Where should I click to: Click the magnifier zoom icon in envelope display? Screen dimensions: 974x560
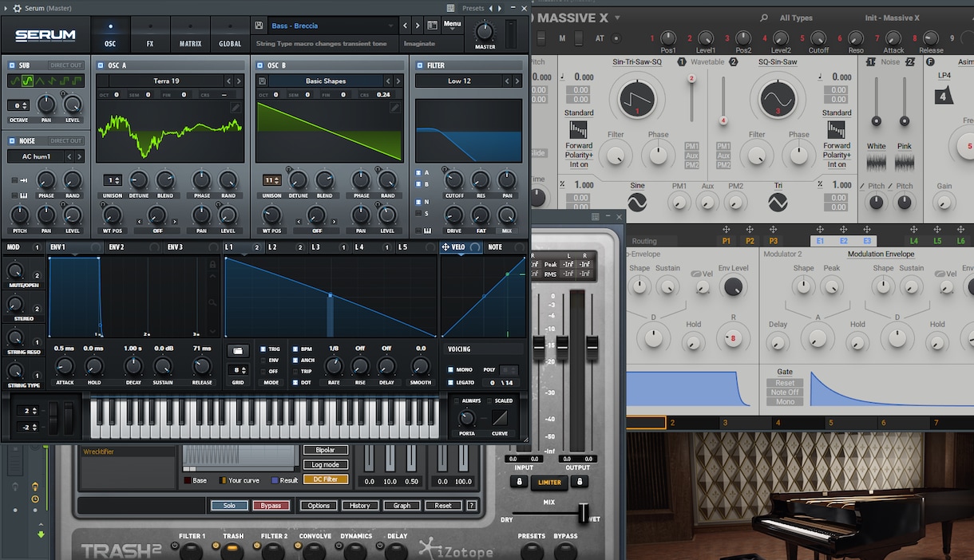tap(212, 303)
